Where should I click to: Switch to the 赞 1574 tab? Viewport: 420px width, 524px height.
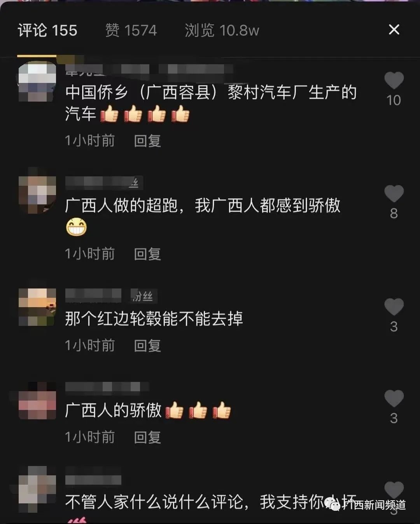click(131, 30)
